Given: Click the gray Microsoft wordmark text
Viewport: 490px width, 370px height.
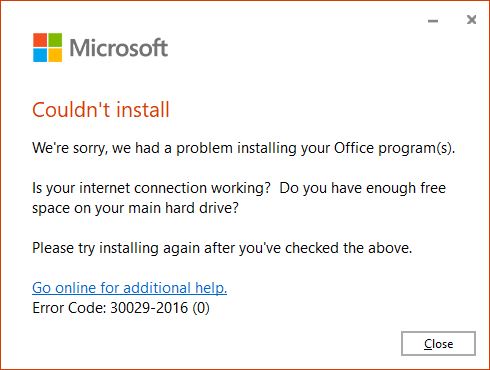Looking at the screenshot, I should pos(118,48).
